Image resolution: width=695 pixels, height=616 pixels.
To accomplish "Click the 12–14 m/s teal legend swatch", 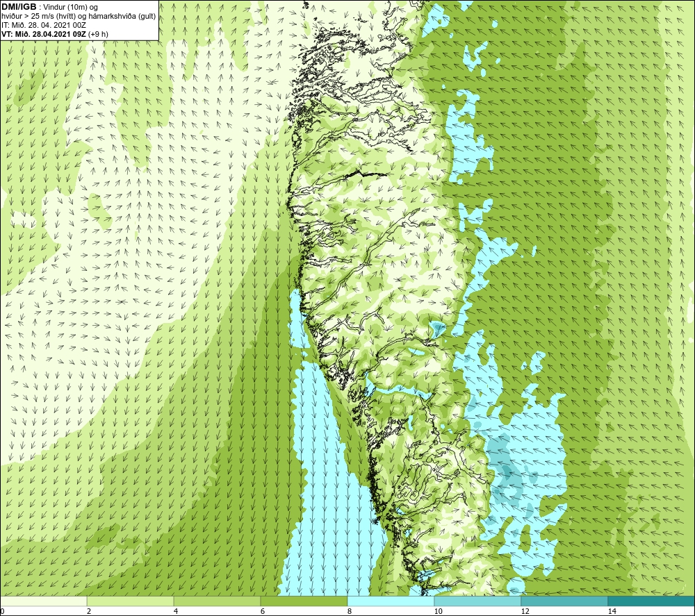I will click(564, 601).
